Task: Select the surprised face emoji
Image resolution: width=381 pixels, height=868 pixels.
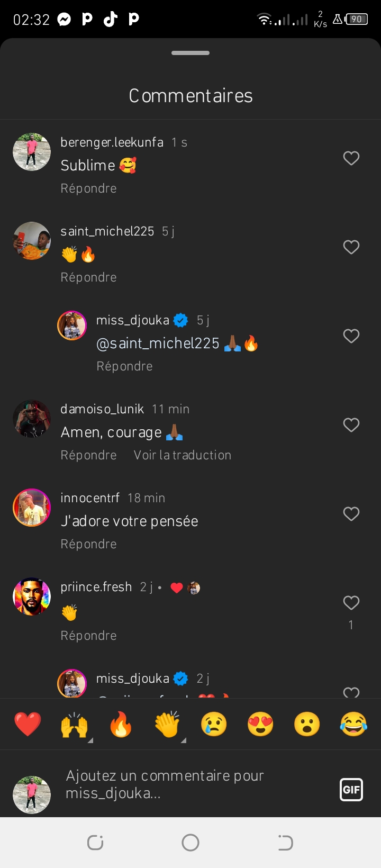Action: (x=307, y=724)
